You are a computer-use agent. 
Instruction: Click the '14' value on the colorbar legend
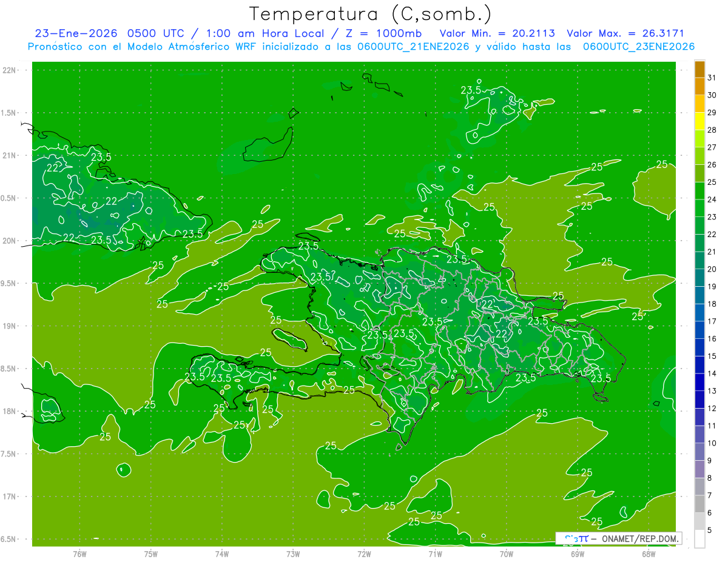coord(712,373)
